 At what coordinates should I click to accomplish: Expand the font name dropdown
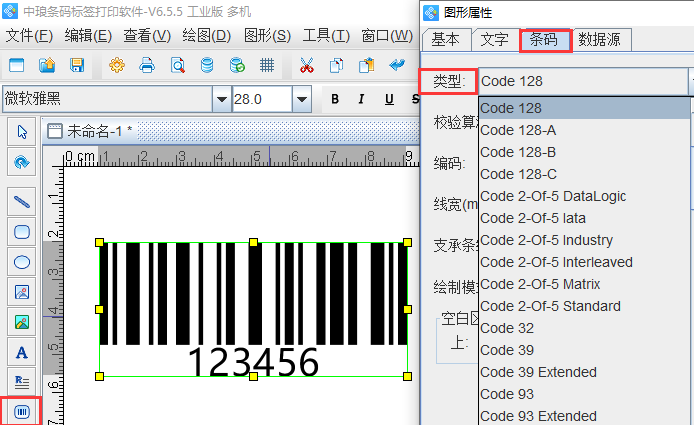point(221,99)
